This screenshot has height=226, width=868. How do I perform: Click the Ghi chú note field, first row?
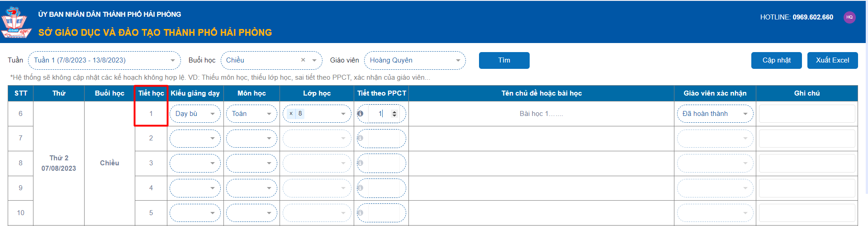coord(807,114)
